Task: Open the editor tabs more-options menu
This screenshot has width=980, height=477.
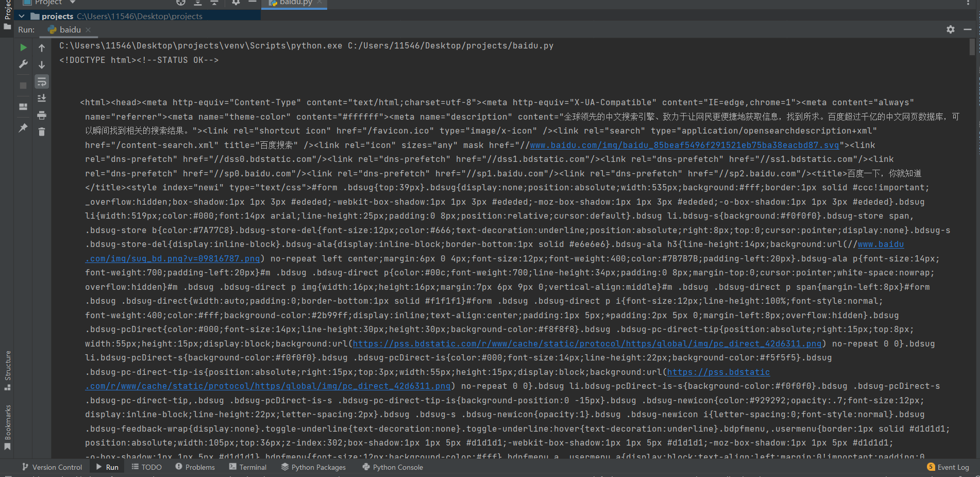Action: coord(968,3)
